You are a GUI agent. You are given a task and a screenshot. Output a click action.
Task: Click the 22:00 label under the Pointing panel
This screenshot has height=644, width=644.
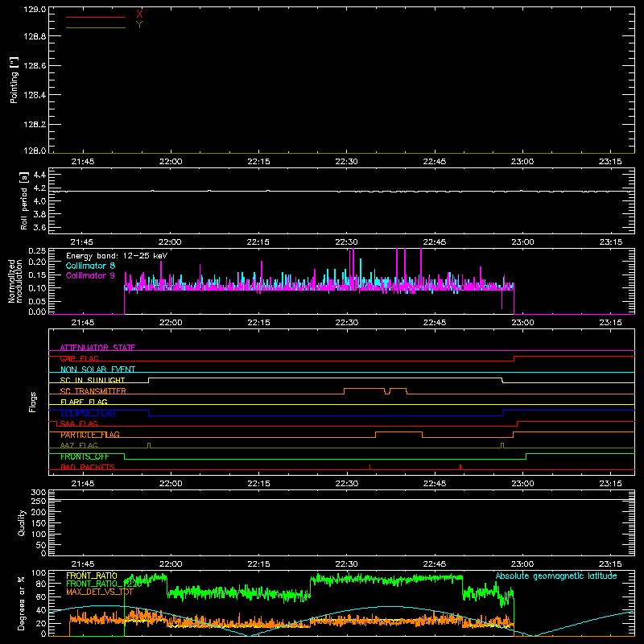coord(171,162)
